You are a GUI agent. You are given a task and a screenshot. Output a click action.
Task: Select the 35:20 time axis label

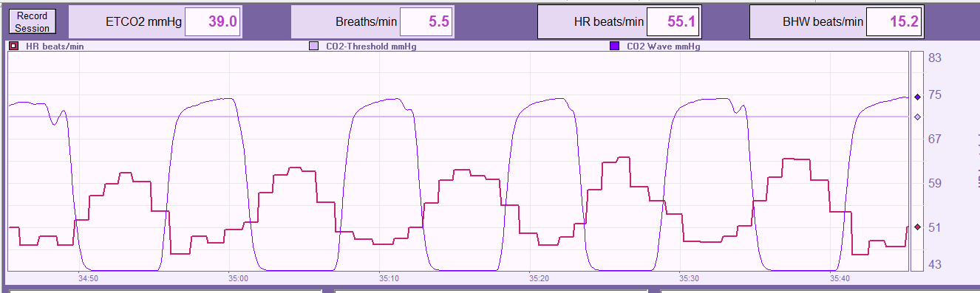(539, 278)
